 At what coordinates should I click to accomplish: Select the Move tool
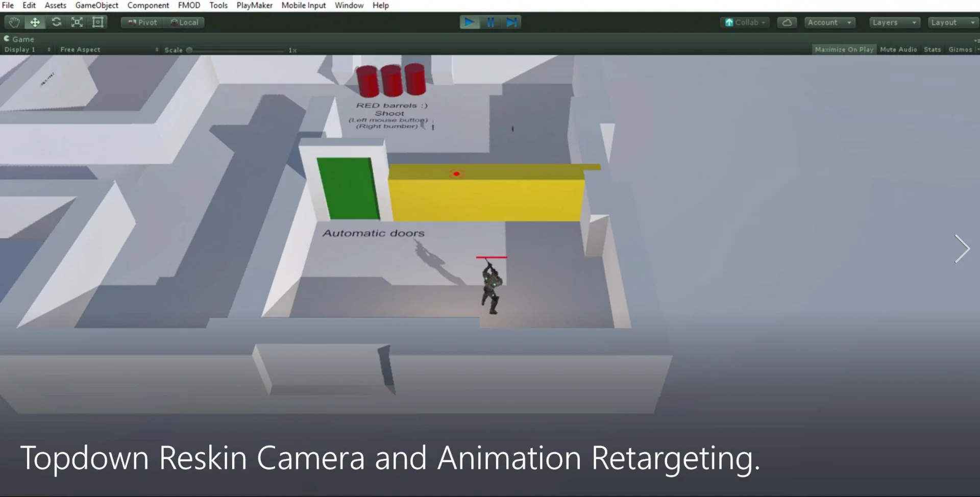tap(35, 22)
